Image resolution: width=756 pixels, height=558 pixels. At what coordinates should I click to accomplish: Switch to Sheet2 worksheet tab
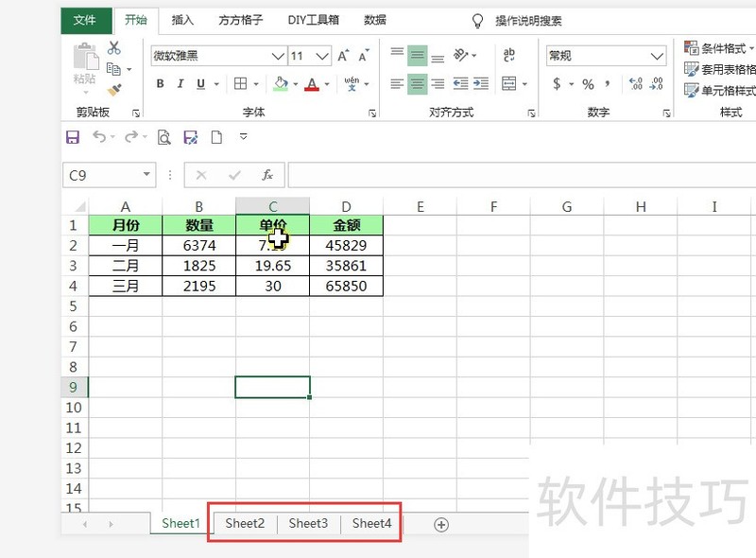[x=245, y=524]
